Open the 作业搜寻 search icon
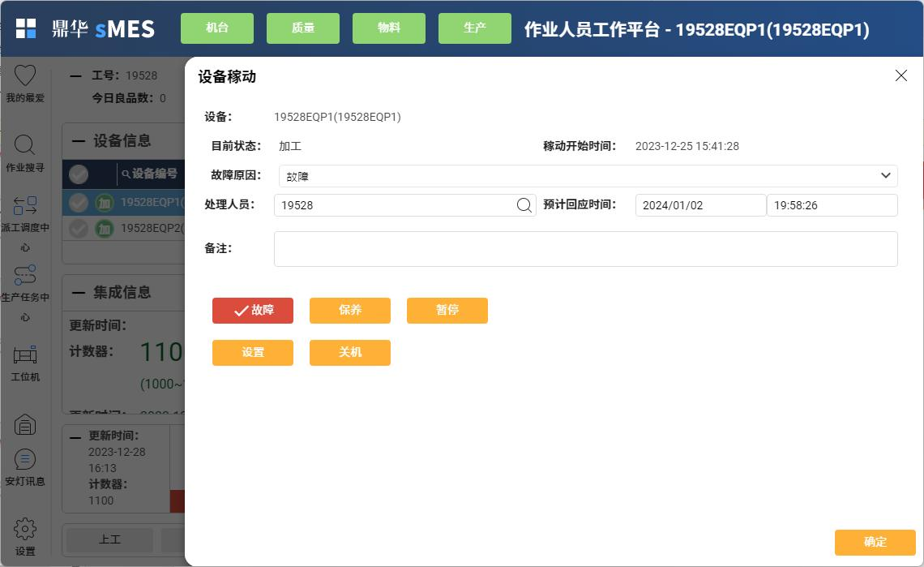The width and height of the screenshot is (924, 567). pyautogui.click(x=25, y=144)
